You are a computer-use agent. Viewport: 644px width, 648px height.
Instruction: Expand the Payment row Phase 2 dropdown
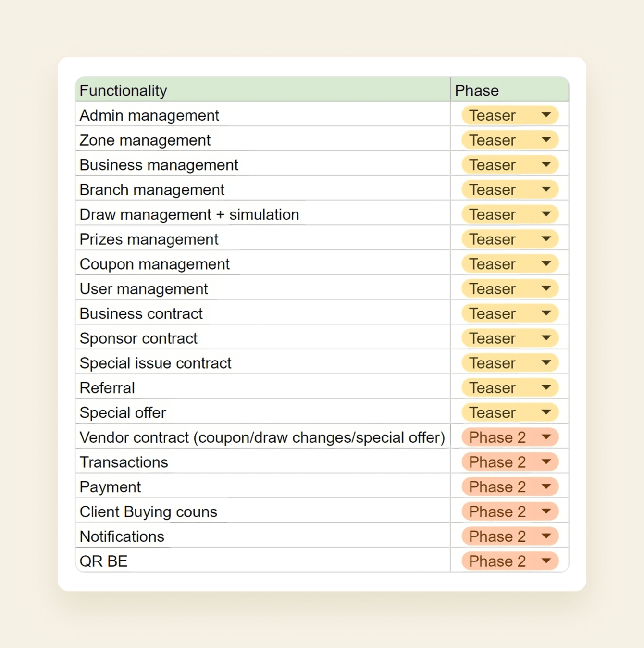point(546,486)
